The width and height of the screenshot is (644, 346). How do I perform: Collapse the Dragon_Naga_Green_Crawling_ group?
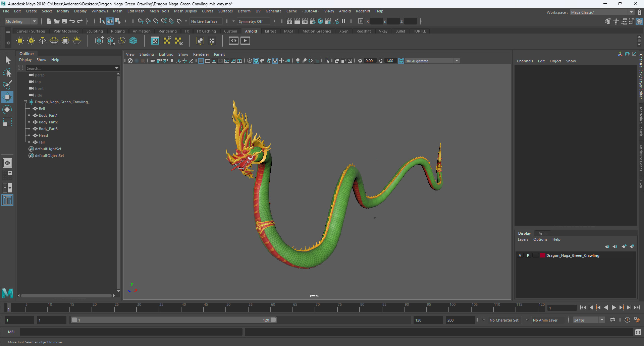click(25, 102)
